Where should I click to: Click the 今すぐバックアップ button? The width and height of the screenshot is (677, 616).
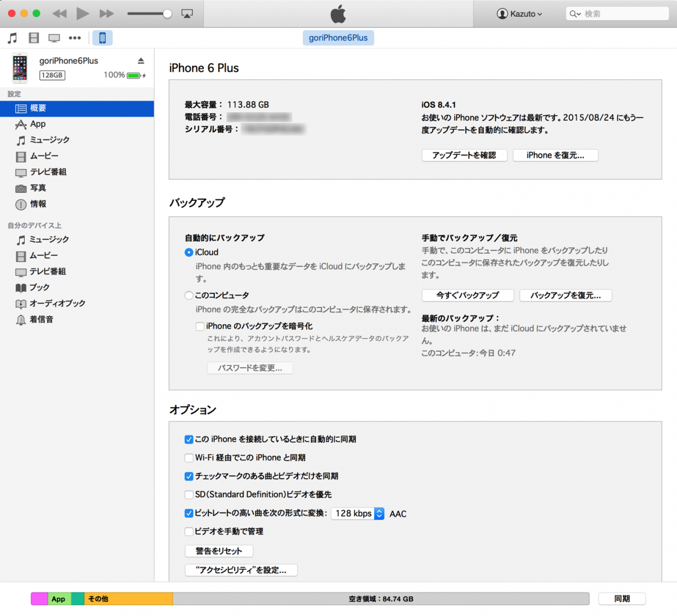tap(467, 295)
